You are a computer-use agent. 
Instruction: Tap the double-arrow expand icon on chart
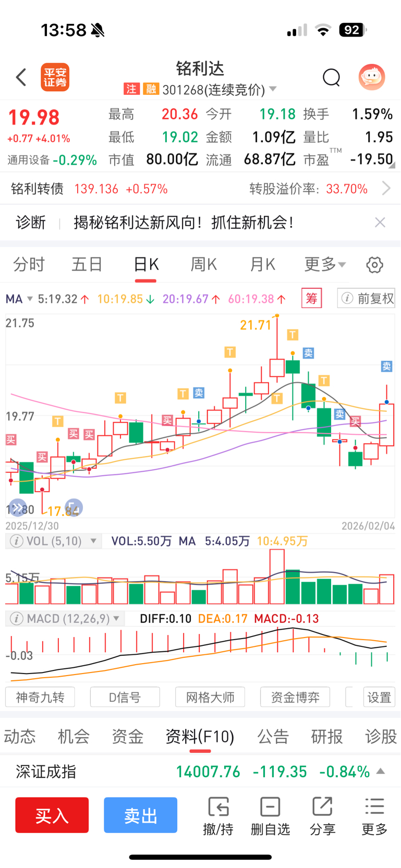pyautogui.click(x=18, y=507)
